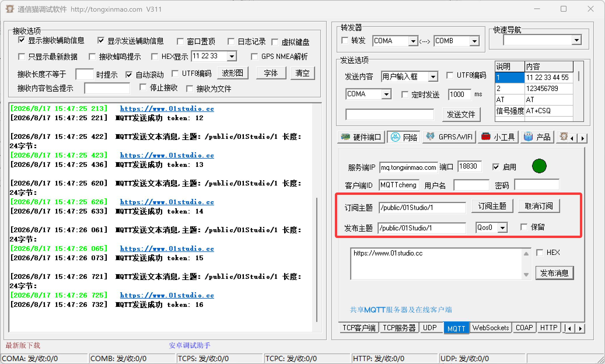Select the 信号强度 AT+CSQ table row

534,111
